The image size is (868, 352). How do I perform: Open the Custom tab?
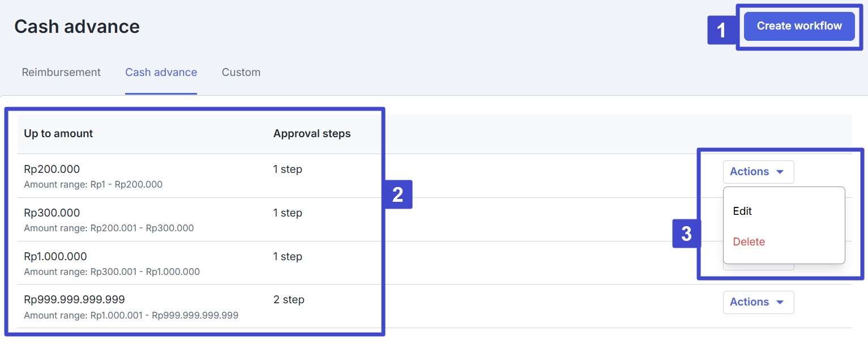click(241, 73)
